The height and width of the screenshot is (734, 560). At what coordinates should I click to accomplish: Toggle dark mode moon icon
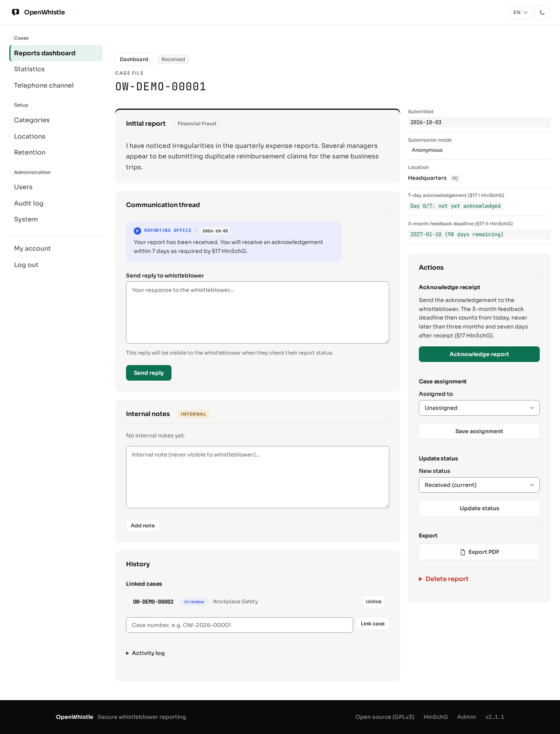(542, 12)
